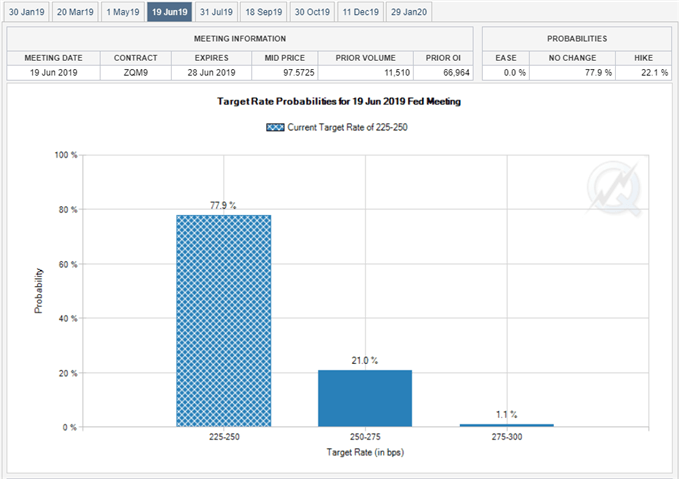The image size is (679, 479).
Task: Click the 'HIKE' column header
Action: click(x=643, y=58)
